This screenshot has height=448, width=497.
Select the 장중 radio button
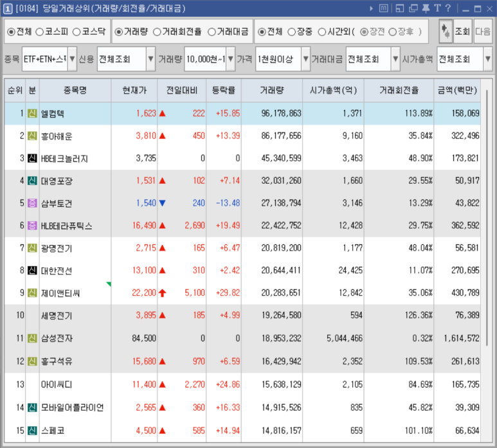[292, 31]
